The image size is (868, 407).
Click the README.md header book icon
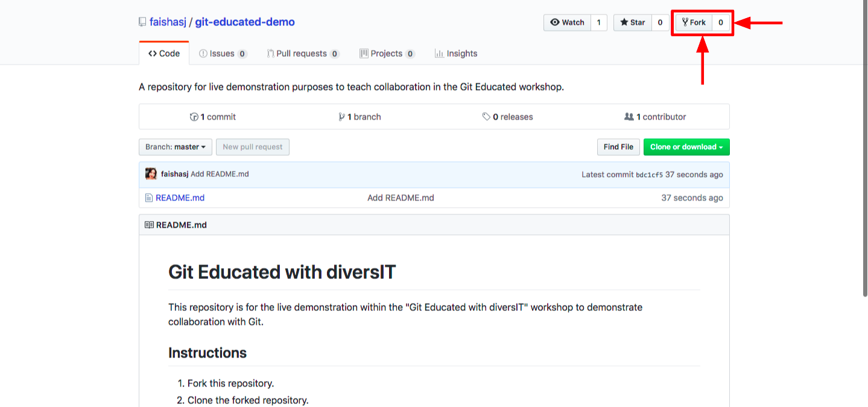(x=149, y=225)
